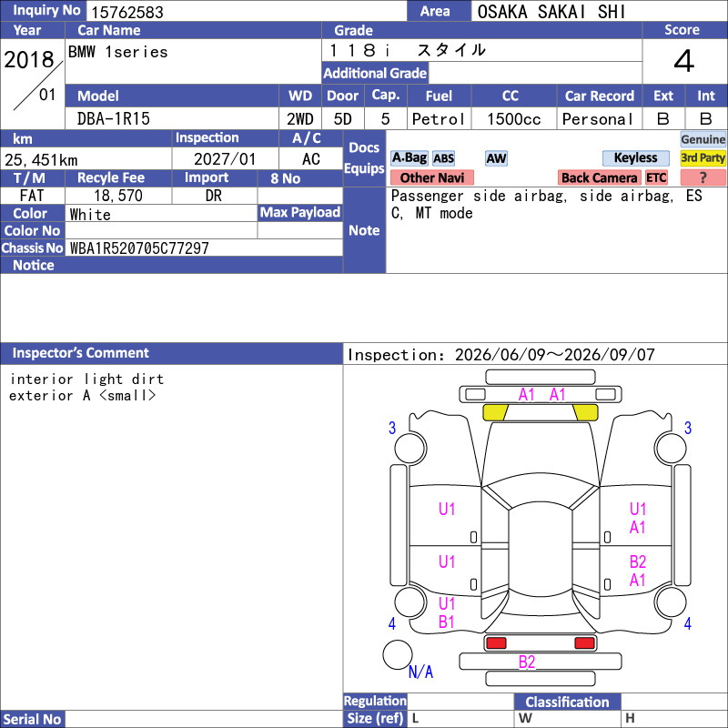
Task: Click the DR import value
Action: click(x=214, y=196)
